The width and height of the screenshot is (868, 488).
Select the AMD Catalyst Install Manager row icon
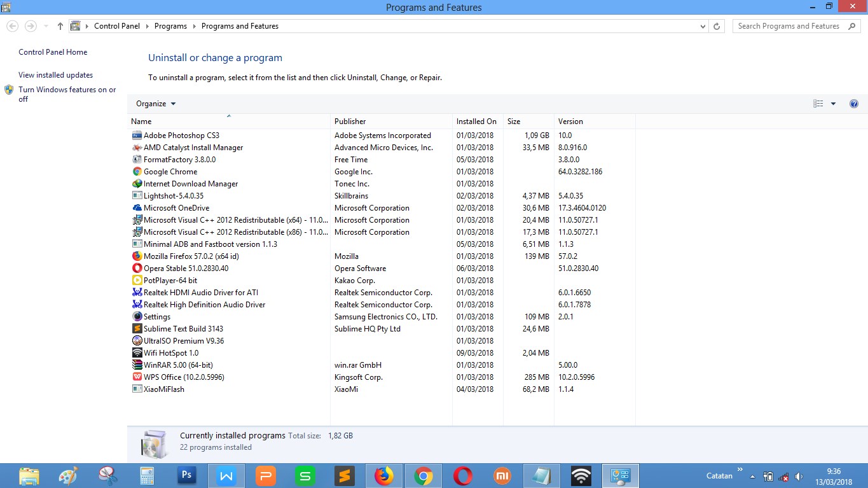click(137, 148)
